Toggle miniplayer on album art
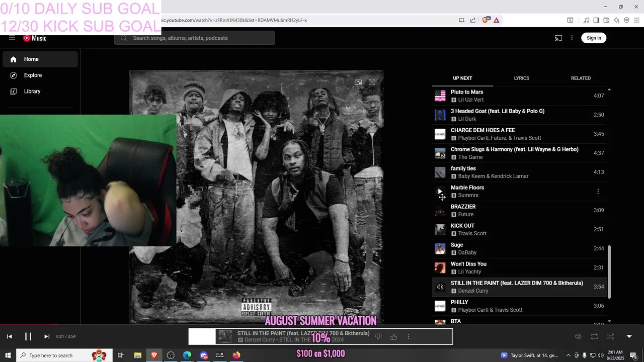This screenshot has width=644, height=362. click(x=358, y=82)
